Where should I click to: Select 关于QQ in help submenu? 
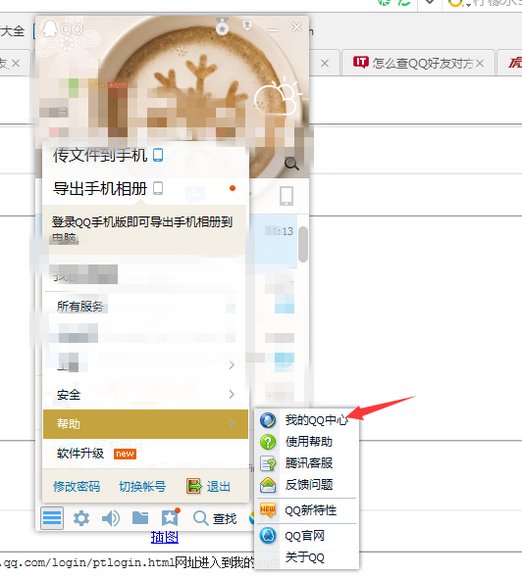[x=307, y=557]
